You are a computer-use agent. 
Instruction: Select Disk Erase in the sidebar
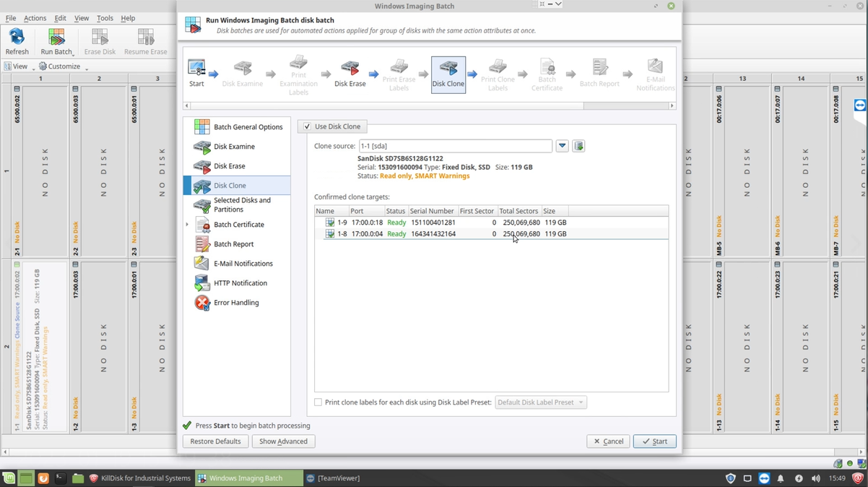pos(238,166)
